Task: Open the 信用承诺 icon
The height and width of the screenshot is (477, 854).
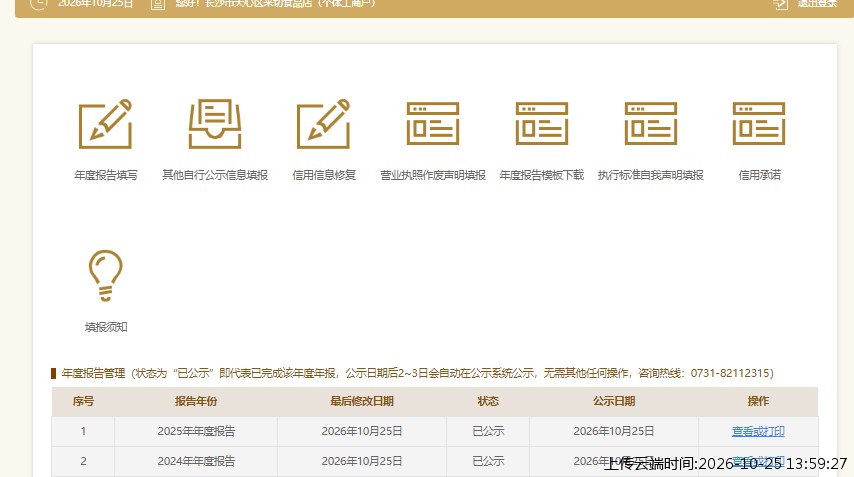Action: point(759,124)
